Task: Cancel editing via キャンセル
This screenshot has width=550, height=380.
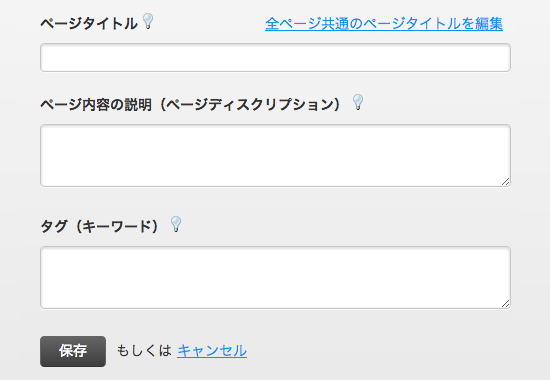Action: [212, 351]
